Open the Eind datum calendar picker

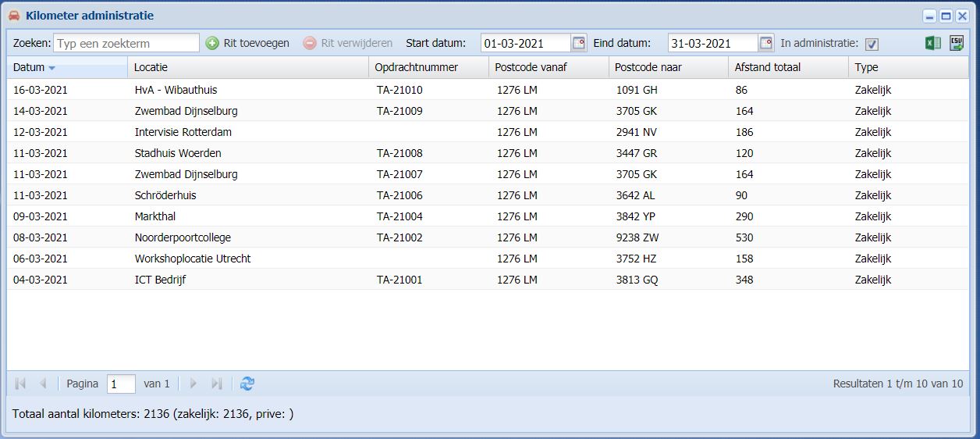pyautogui.click(x=766, y=43)
